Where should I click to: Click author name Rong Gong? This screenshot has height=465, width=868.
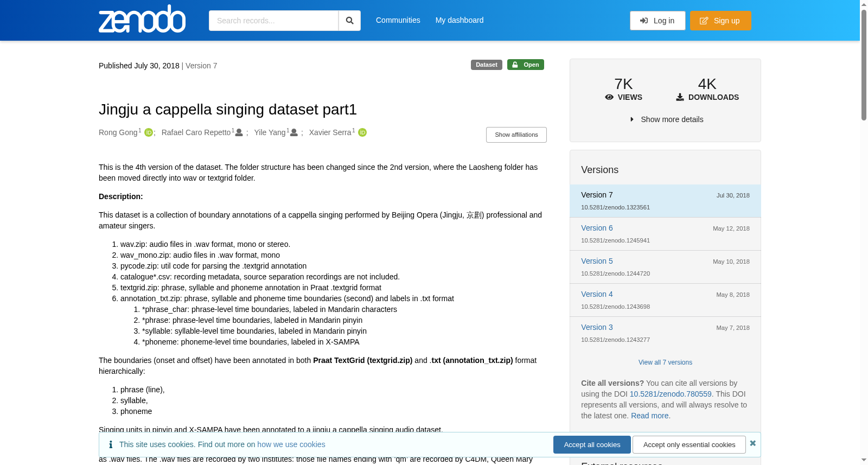coord(118,132)
